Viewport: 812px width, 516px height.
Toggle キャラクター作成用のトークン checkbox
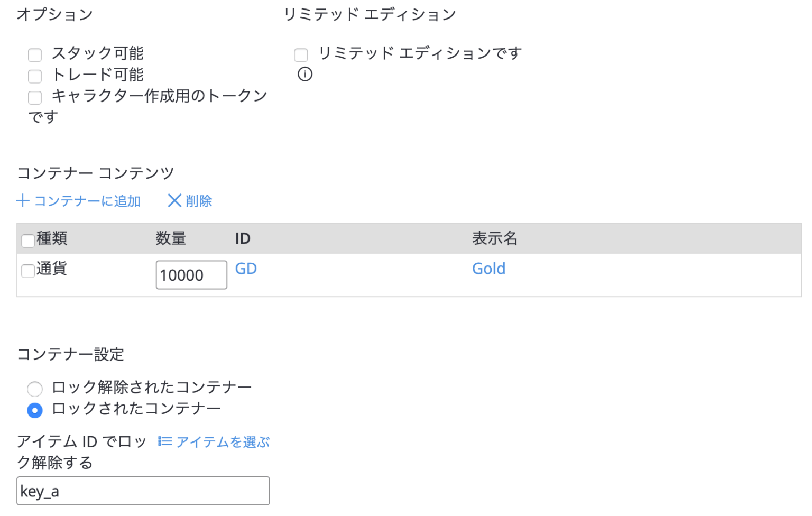point(35,97)
